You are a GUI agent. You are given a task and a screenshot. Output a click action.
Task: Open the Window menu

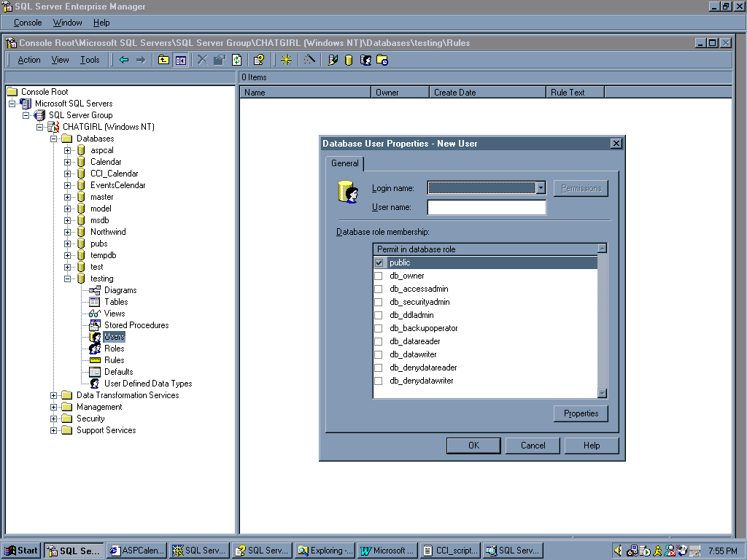(67, 23)
